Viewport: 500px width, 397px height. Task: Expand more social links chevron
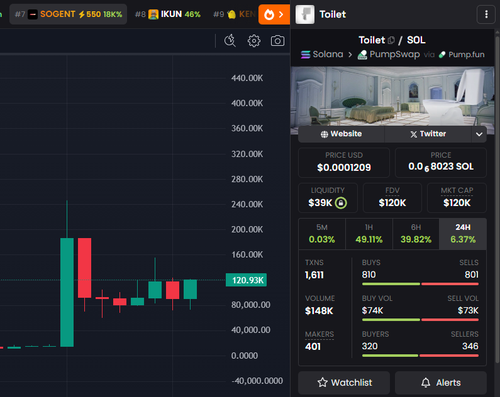(x=479, y=134)
